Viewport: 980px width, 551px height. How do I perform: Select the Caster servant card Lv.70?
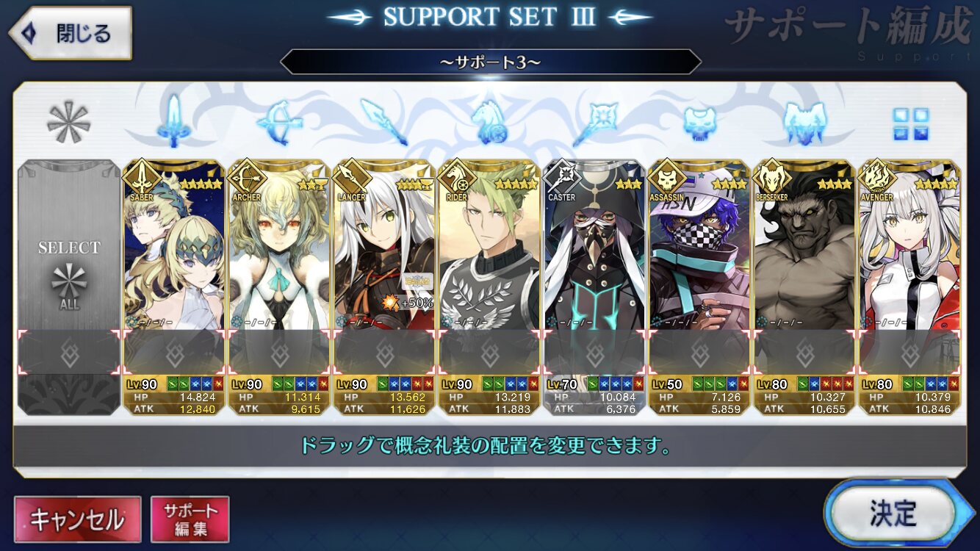594,245
